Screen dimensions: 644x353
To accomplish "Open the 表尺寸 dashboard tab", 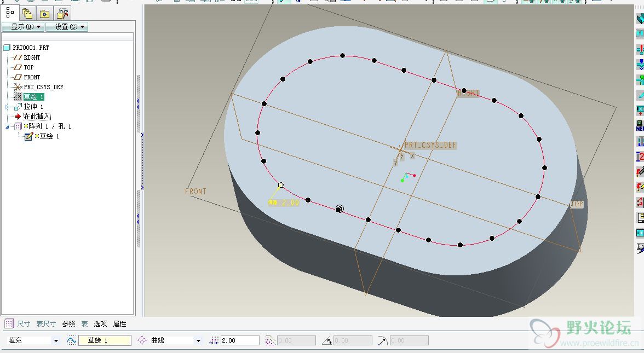I will point(46,324).
